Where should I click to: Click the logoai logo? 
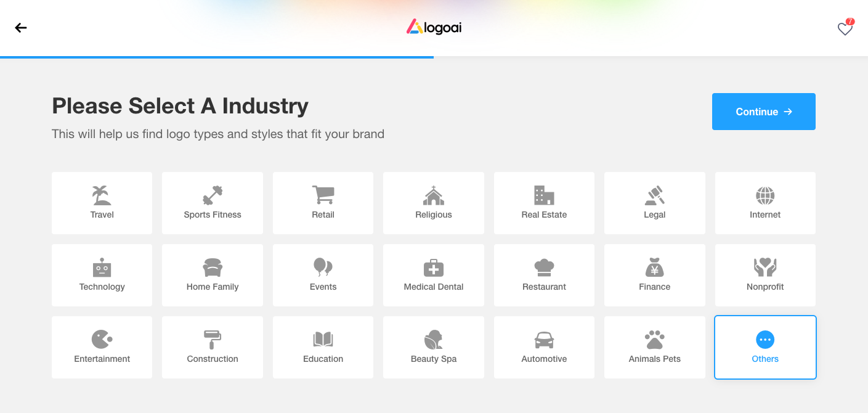(434, 27)
